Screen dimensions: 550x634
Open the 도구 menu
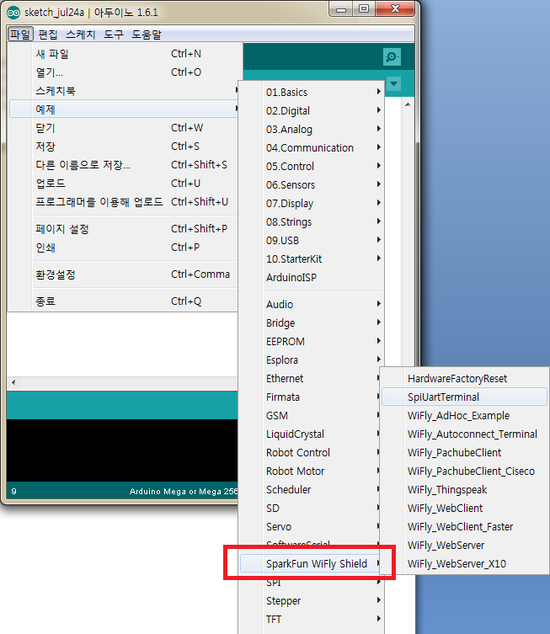point(113,34)
